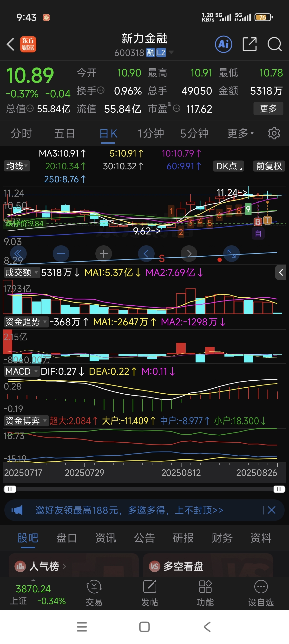The width and height of the screenshot is (289, 644).
Task: Open 盘口 section tab
Action: click(x=67, y=538)
